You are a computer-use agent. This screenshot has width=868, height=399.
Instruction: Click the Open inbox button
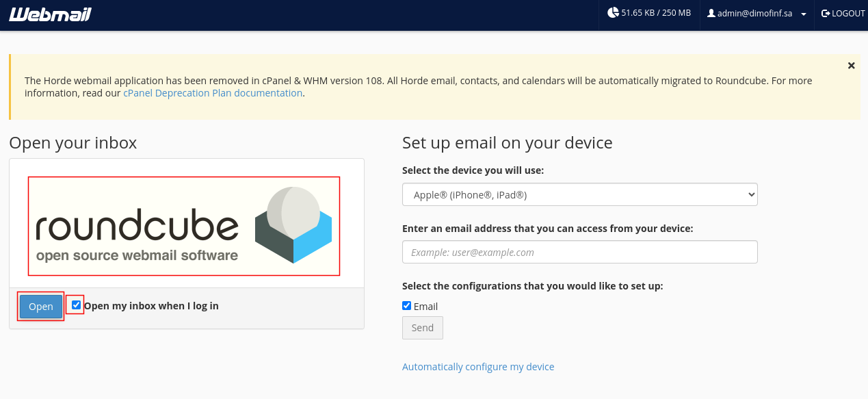pyautogui.click(x=41, y=307)
